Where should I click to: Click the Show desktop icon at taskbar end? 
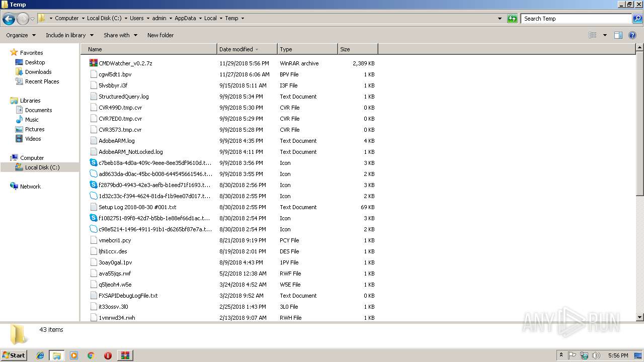point(639,355)
